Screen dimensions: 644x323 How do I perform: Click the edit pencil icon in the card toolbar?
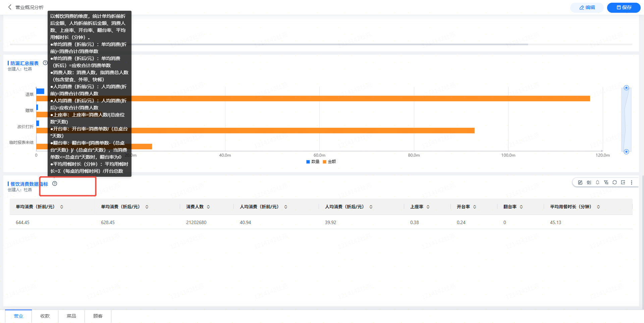pos(580,182)
